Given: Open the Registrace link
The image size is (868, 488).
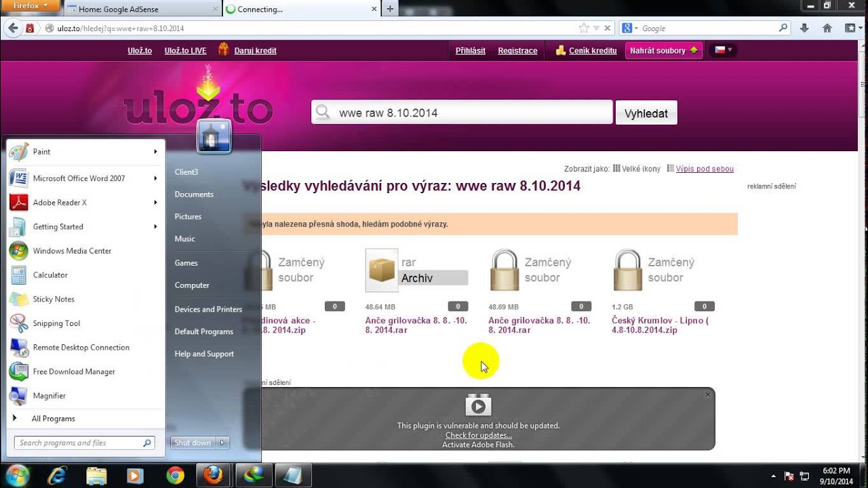Looking at the screenshot, I should [x=517, y=51].
